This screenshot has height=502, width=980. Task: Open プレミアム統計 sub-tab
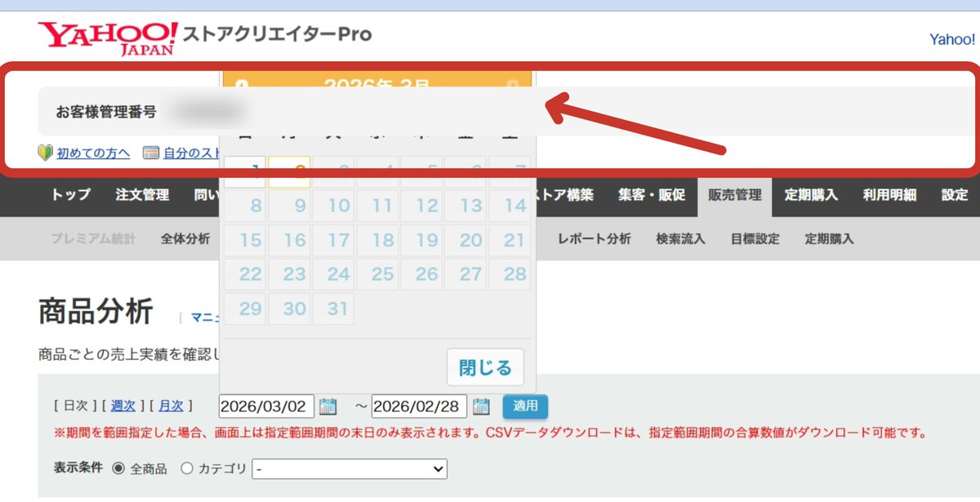click(x=92, y=239)
